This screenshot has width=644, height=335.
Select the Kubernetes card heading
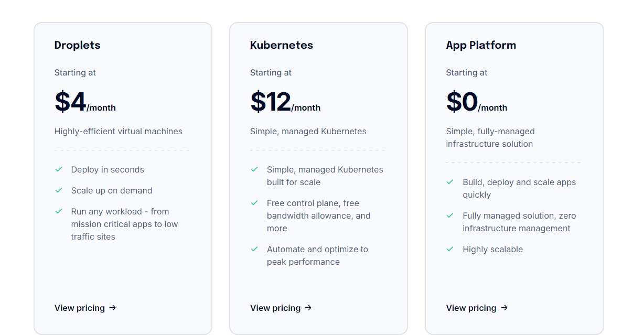(282, 45)
